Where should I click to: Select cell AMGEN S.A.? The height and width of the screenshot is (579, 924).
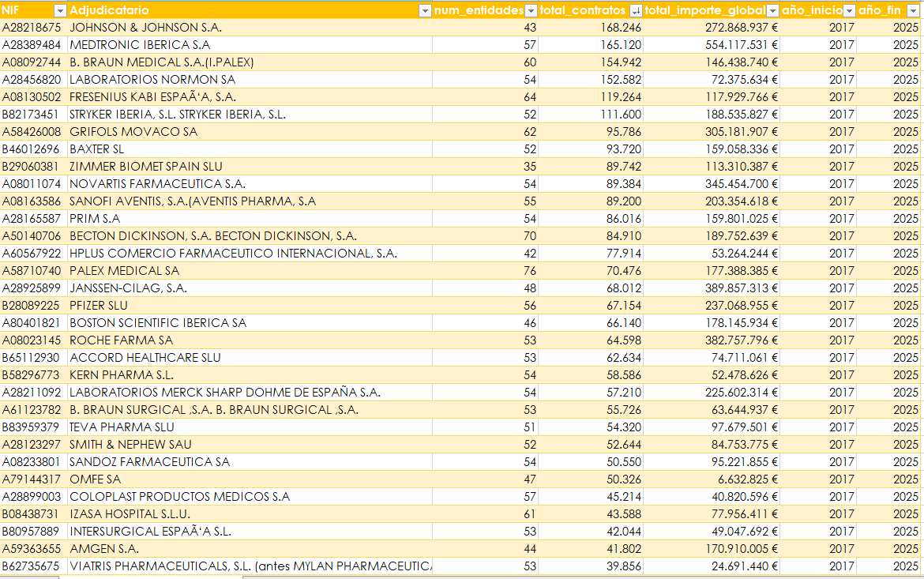pyautogui.click(x=250, y=549)
